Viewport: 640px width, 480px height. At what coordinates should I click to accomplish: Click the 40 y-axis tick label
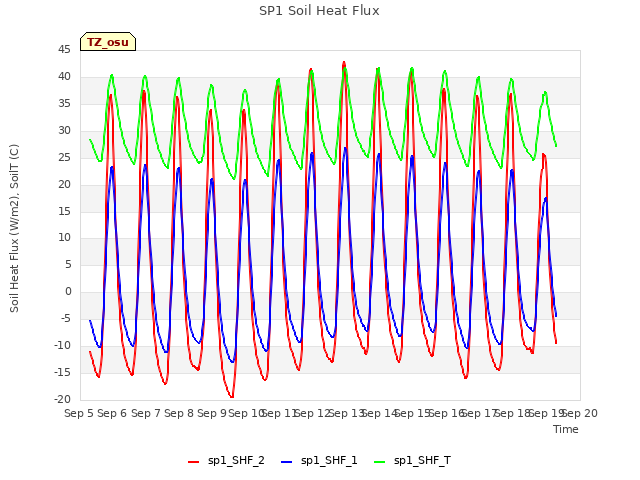tap(64, 77)
